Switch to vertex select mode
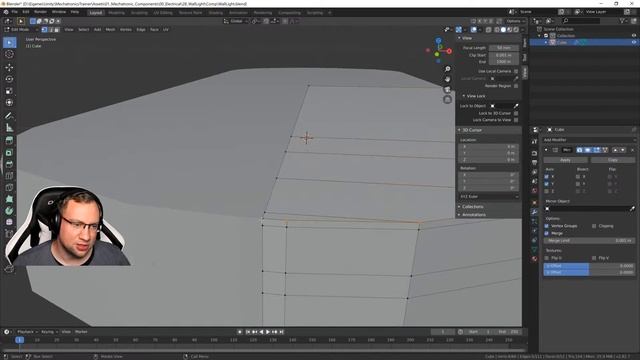This screenshot has height=360, width=640. pos(44,30)
